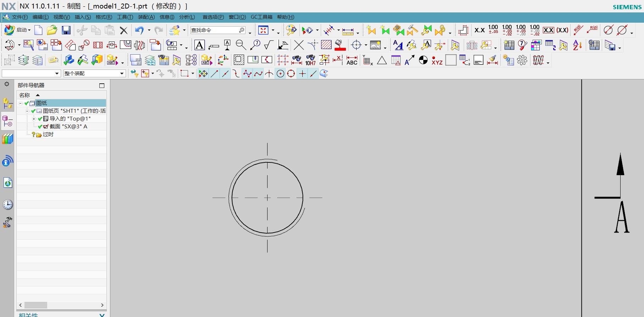Save the drawing with floppy icon

[66, 30]
